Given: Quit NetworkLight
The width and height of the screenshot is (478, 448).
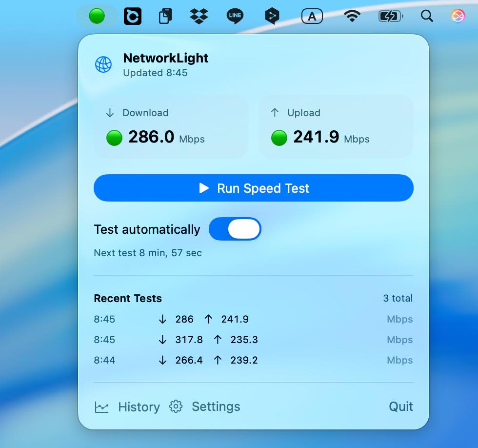Looking at the screenshot, I should pyautogui.click(x=401, y=407).
